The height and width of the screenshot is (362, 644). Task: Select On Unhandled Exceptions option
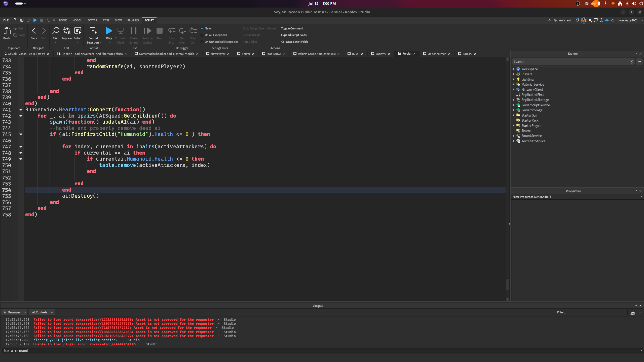(219, 42)
